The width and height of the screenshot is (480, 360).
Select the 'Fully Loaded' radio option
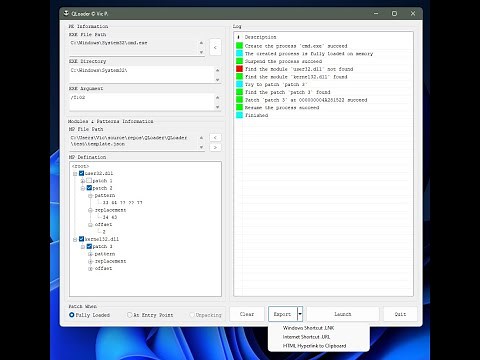pos(71,315)
